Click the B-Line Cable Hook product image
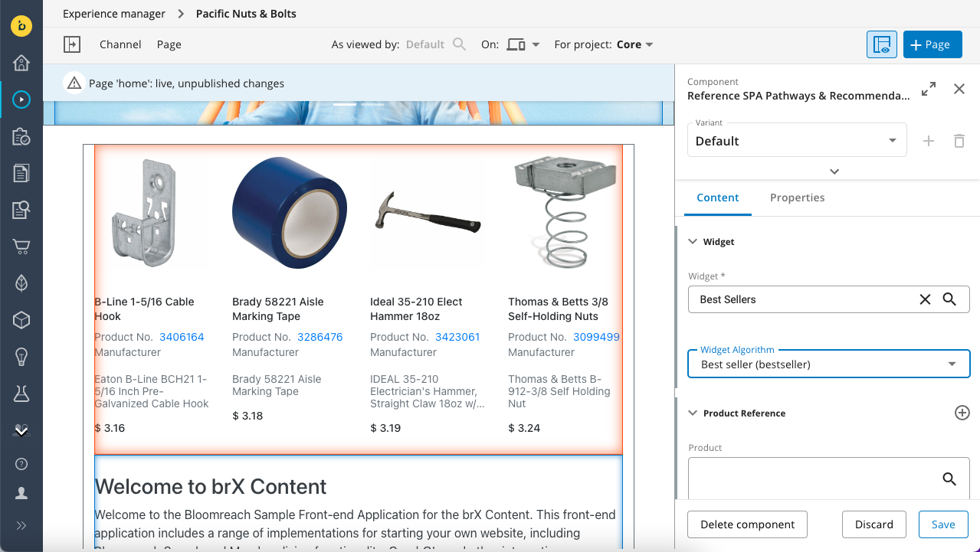Viewport: 980px width, 552px height. pos(145,212)
